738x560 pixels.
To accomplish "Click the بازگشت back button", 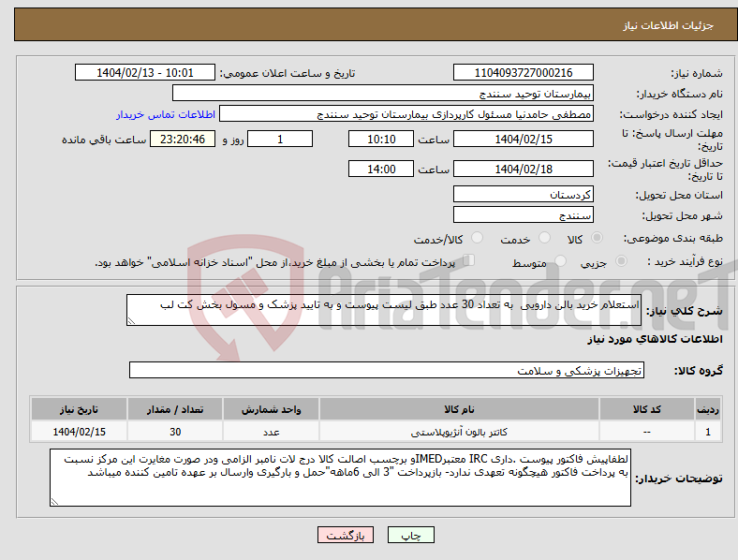I will coord(346,535).
